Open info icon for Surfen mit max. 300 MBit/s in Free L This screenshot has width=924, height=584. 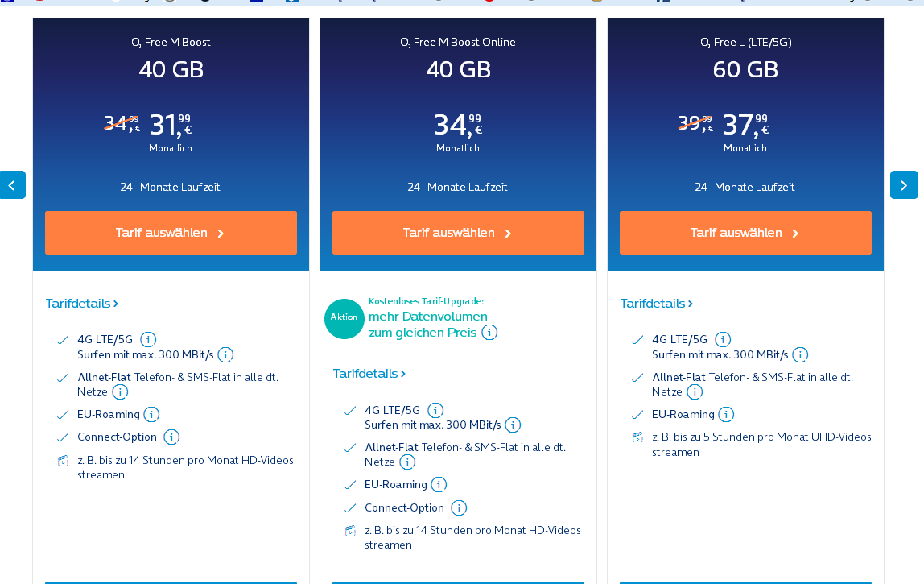coord(800,354)
